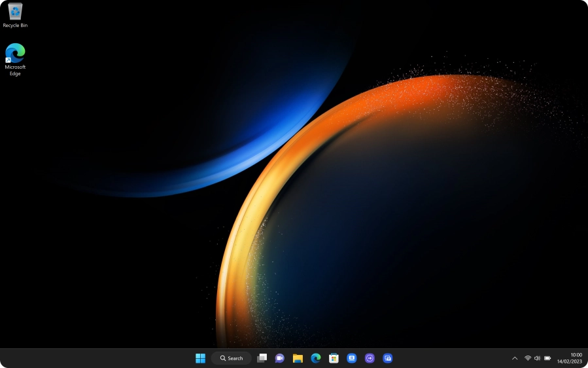
Task: Open the blue square app after Store
Action: tap(352, 358)
